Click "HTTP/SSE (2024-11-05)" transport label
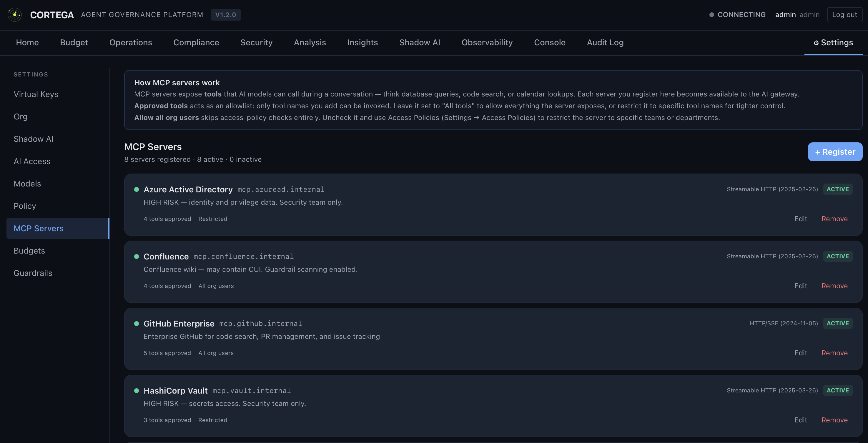Viewport: 868px width, 443px height. (x=784, y=323)
